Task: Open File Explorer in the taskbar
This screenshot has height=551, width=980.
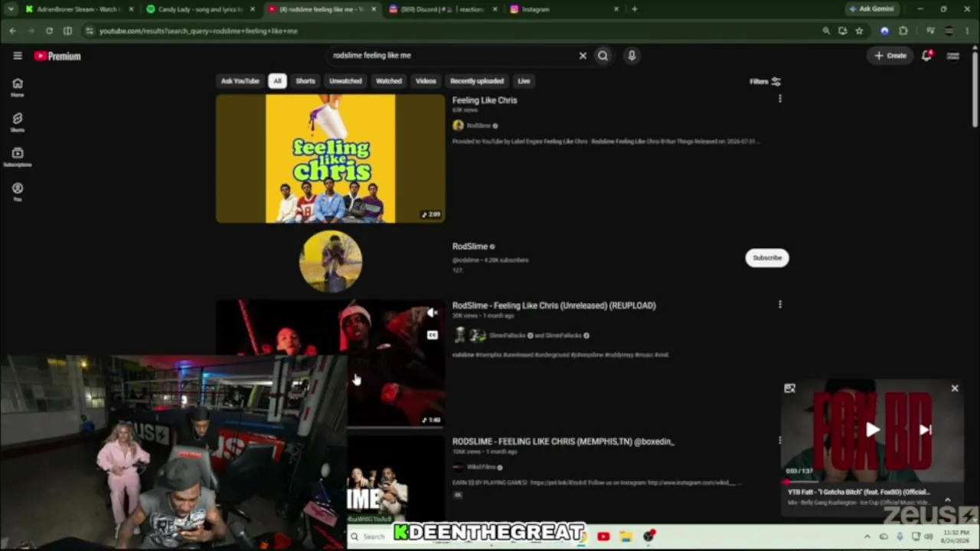Action: [626, 536]
